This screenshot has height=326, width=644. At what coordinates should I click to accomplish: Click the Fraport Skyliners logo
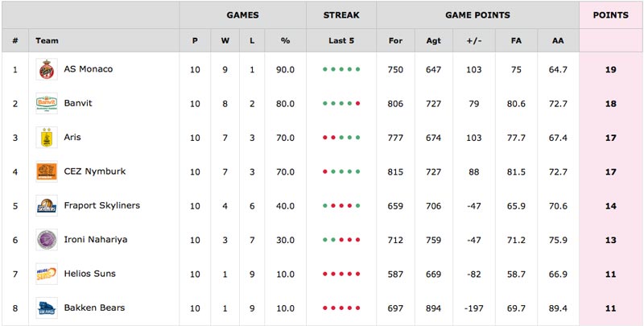[47, 206]
